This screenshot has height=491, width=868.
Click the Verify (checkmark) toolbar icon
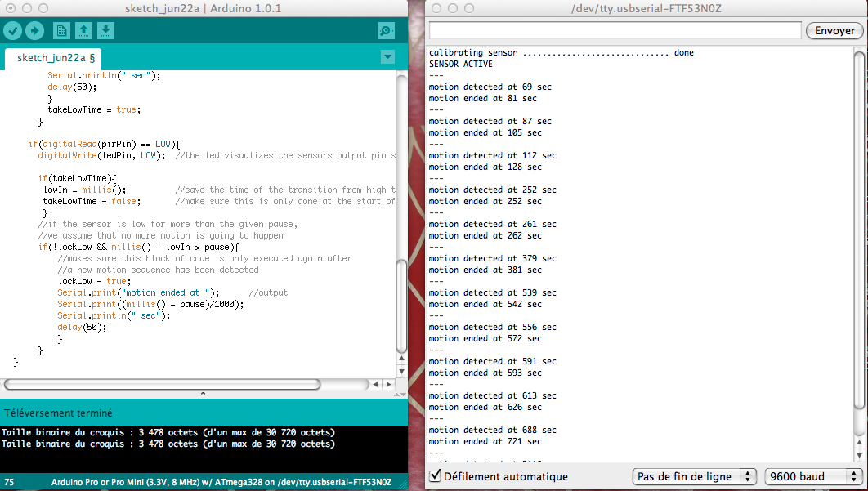tap(11, 30)
